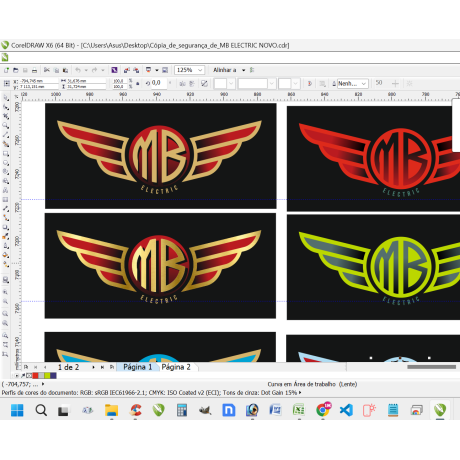Click the Application launcher icon
Screen dimensions: 460x460
[x=148, y=70]
